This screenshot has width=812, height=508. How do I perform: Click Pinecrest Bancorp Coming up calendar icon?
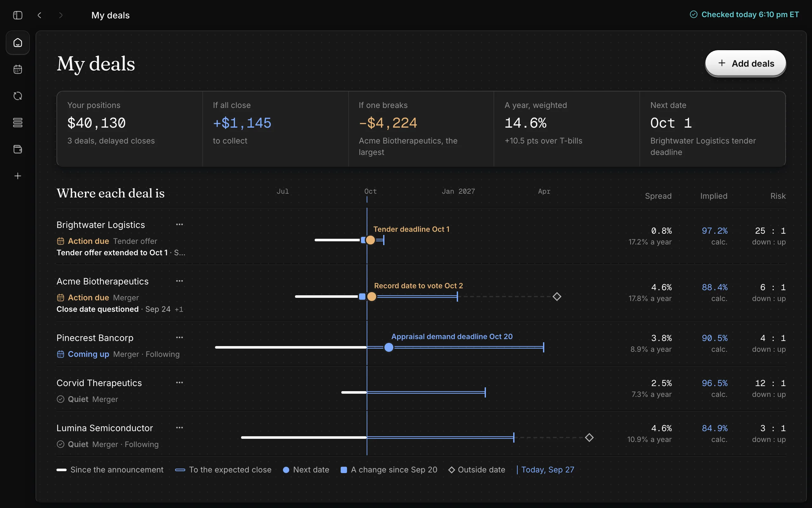60,354
